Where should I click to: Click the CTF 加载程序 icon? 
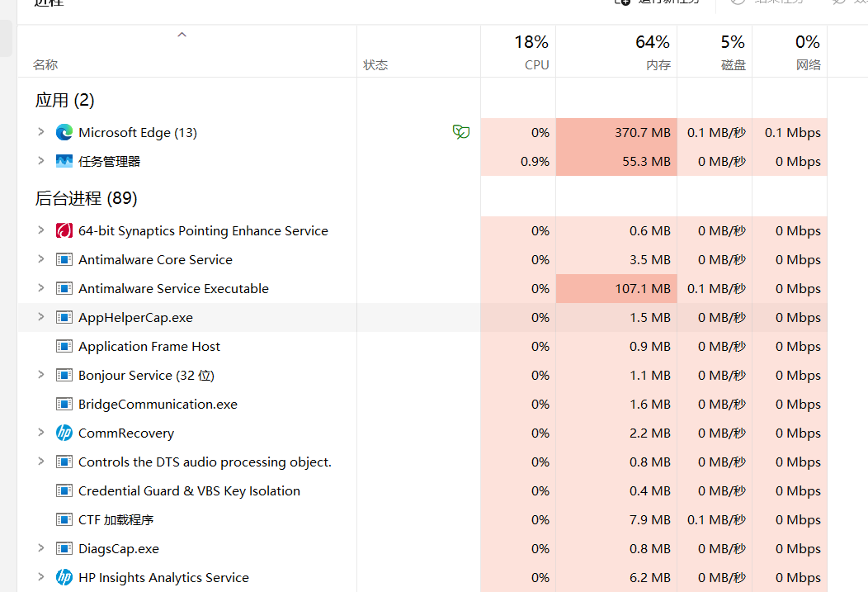tap(64, 519)
